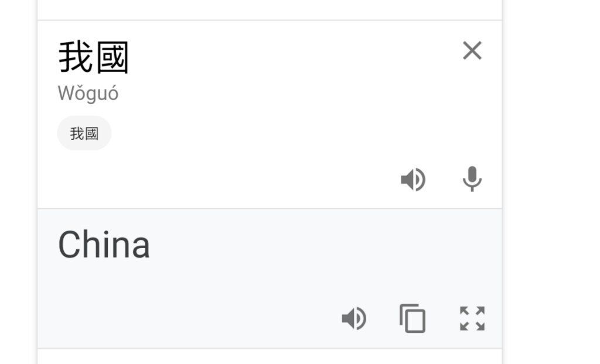Click the Wǒguó romanization text
Viewport: 600px width, 364px height.
click(x=88, y=94)
